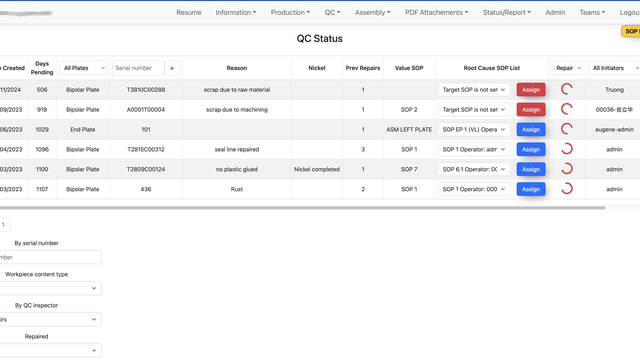Image resolution: width=640 pixels, height=360 pixels.
Task: Click Assign button for serial 436
Action: pyautogui.click(x=531, y=189)
